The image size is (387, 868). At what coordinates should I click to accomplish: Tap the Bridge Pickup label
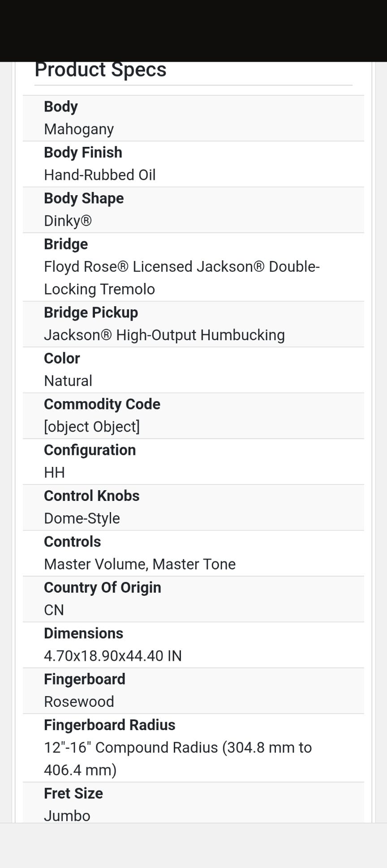(x=91, y=312)
